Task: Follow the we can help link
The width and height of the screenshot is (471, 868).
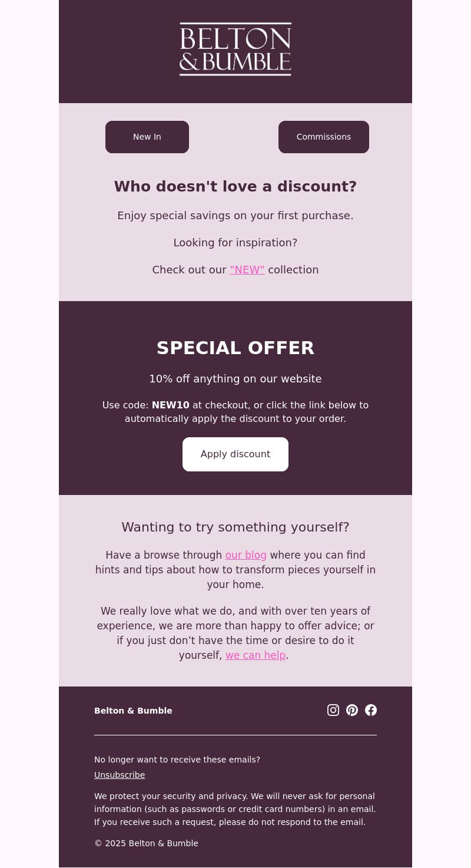Action: 256,655
